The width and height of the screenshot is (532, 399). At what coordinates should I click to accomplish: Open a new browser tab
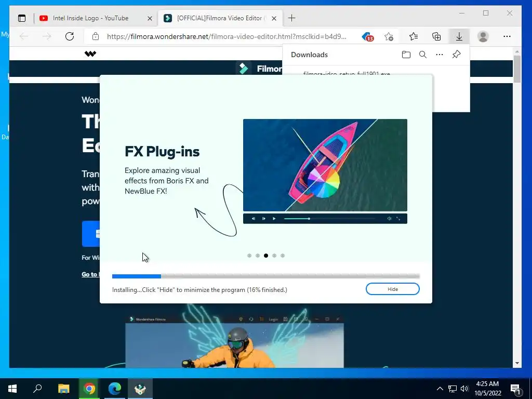pyautogui.click(x=291, y=18)
